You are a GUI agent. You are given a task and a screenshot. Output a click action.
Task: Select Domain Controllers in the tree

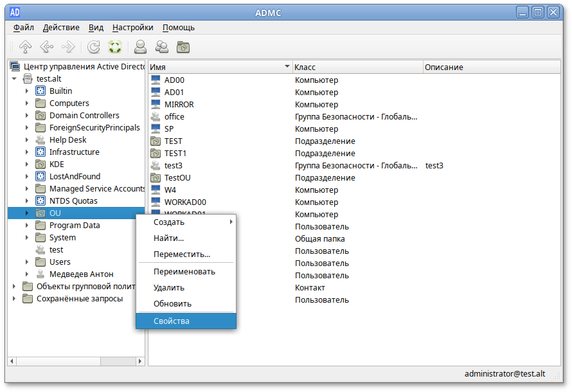(x=84, y=116)
